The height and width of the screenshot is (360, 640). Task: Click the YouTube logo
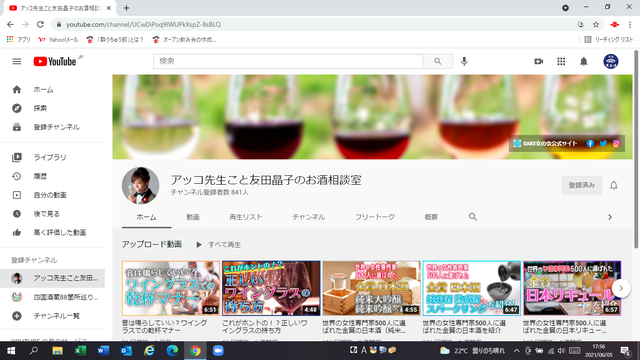point(55,62)
